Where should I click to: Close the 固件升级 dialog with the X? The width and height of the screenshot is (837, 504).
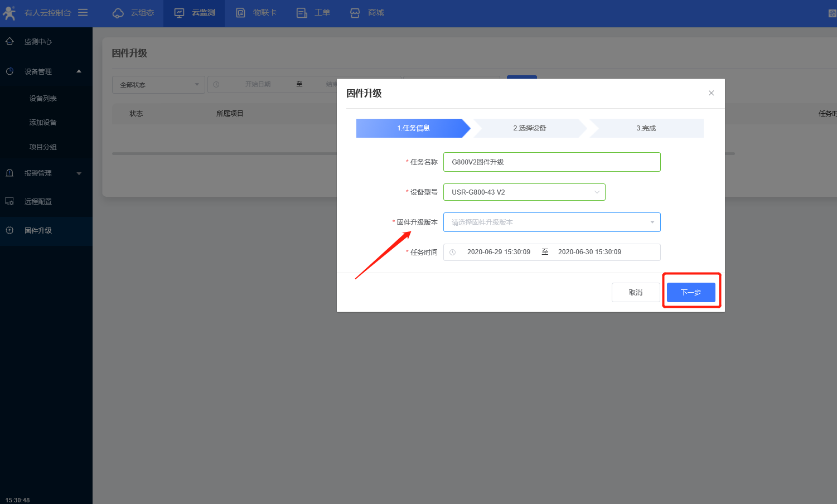(x=711, y=93)
